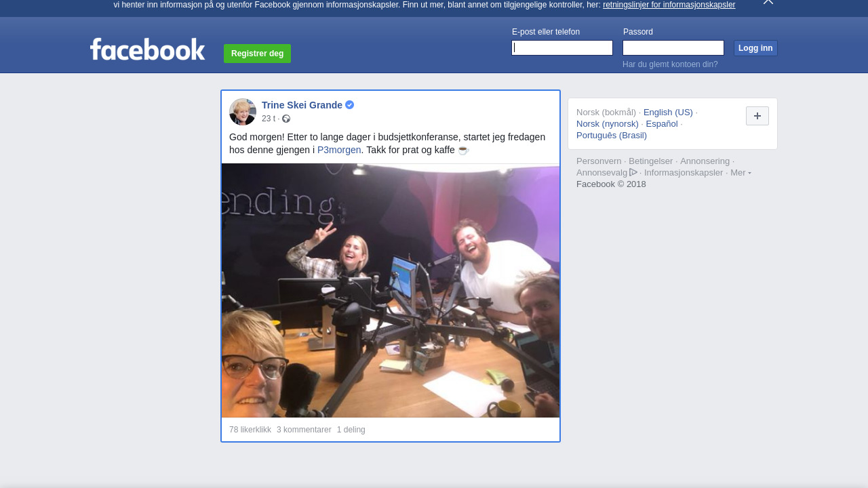Viewport: 868px width, 488px height.
Task: Click the plus button to add a language
Action: pos(757,116)
